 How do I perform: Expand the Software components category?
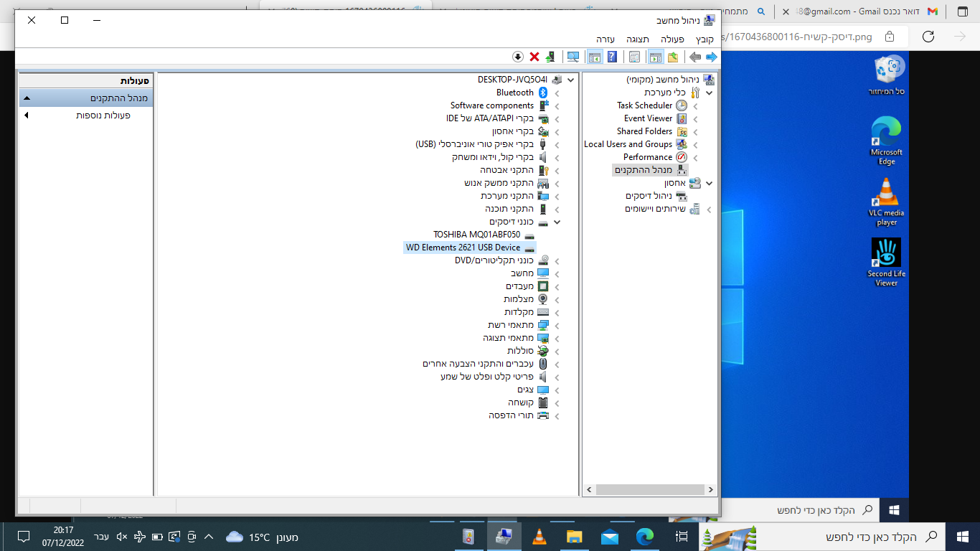point(557,105)
